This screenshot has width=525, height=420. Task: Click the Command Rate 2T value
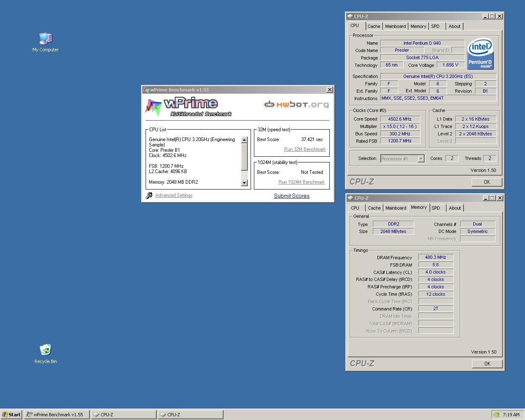coord(436,309)
